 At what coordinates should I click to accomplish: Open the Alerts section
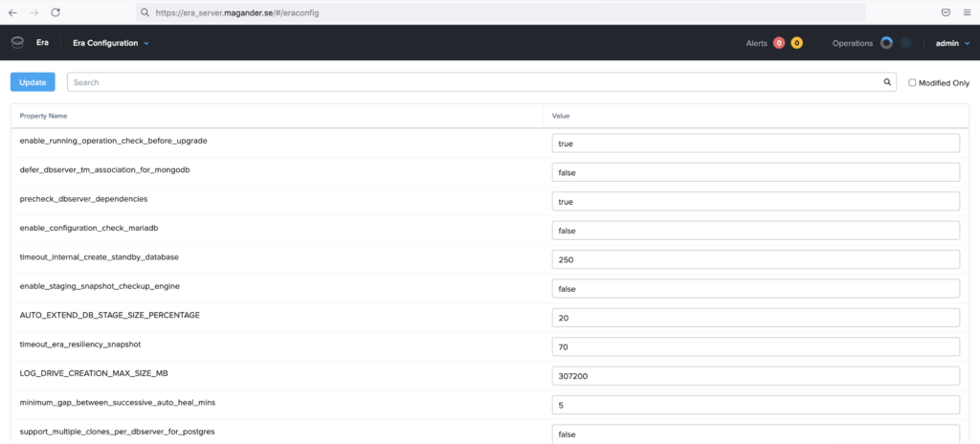756,44
